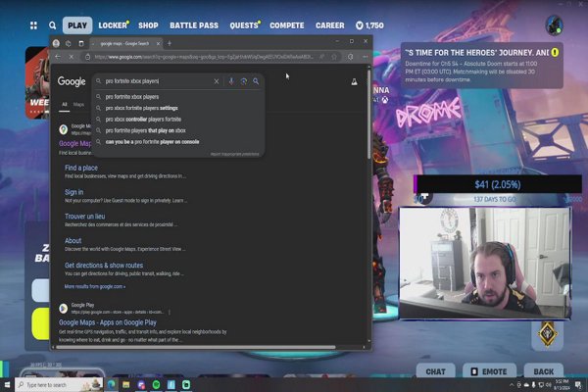The height and width of the screenshot is (392, 588).
Task: Click the CHAT button in Fortnite
Action: tap(435, 371)
